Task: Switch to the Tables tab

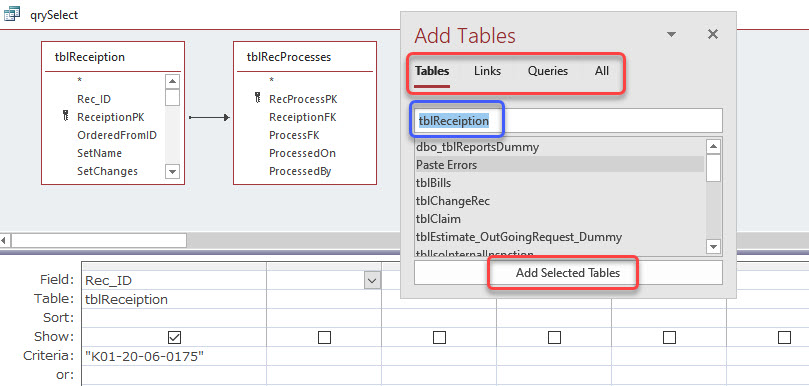Action: [432, 71]
